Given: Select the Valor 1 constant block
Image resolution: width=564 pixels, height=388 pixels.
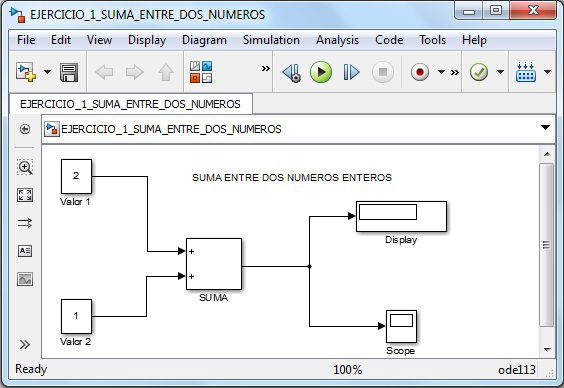Looking at the screenshot, I should (76, 177).
